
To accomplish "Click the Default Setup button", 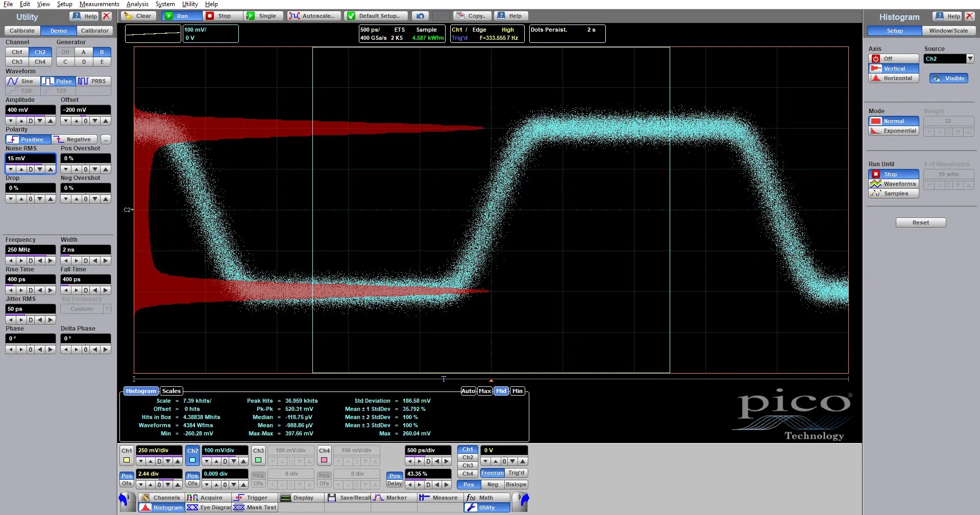I will (376, 16).
